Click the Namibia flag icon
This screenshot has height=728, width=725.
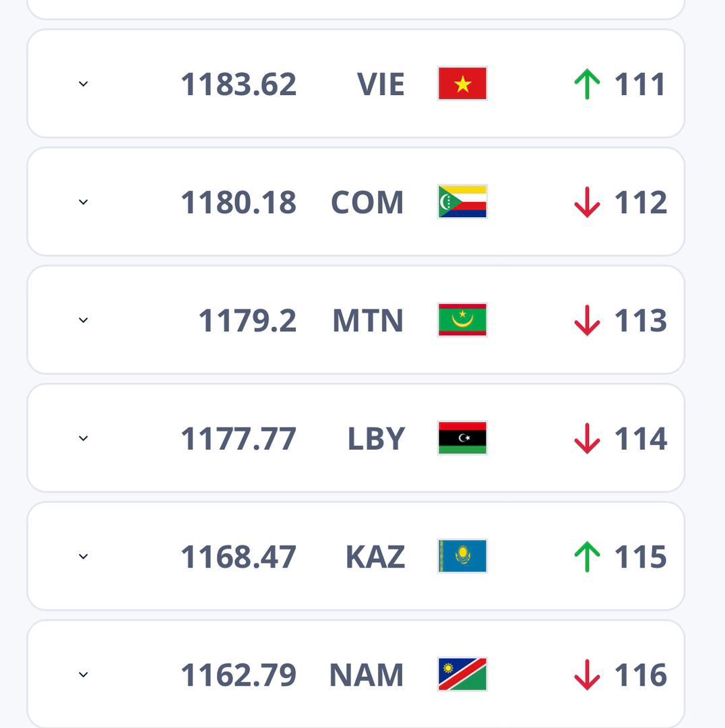462,674
